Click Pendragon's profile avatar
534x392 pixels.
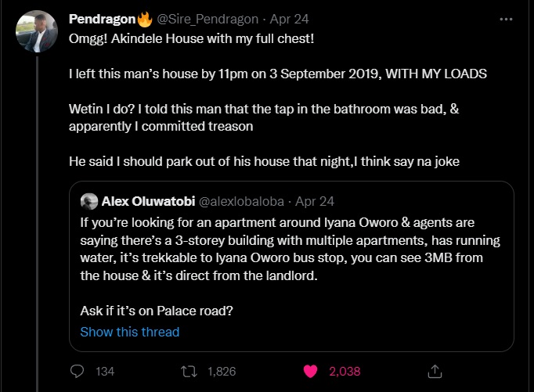pyautogui.click(x=36, y=31)
